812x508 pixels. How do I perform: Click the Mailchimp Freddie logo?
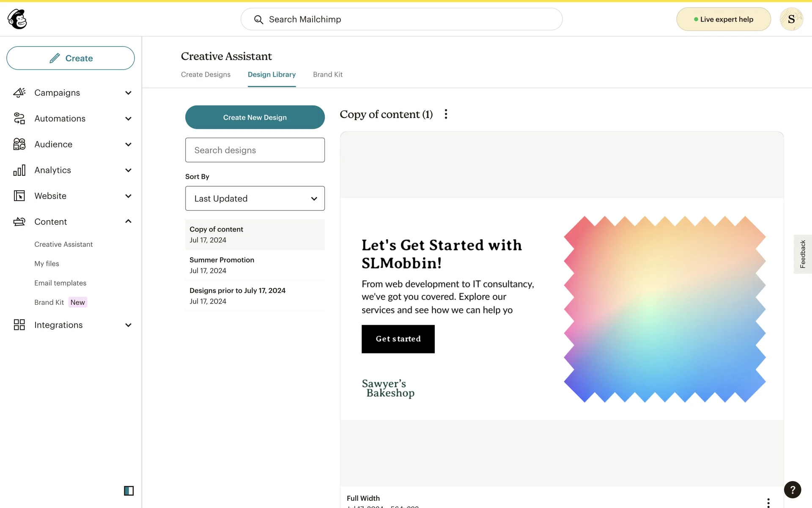[x=17, y=19]
